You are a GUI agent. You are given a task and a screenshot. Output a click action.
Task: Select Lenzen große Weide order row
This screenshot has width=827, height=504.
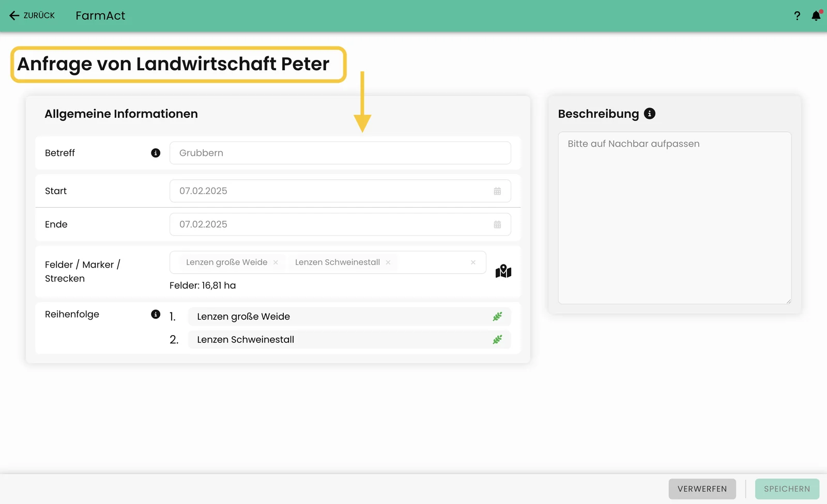[349, 317]
